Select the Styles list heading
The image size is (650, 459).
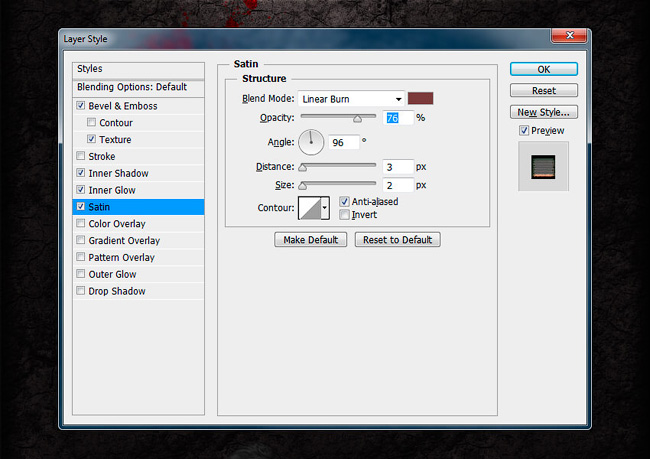coord(138,69)
